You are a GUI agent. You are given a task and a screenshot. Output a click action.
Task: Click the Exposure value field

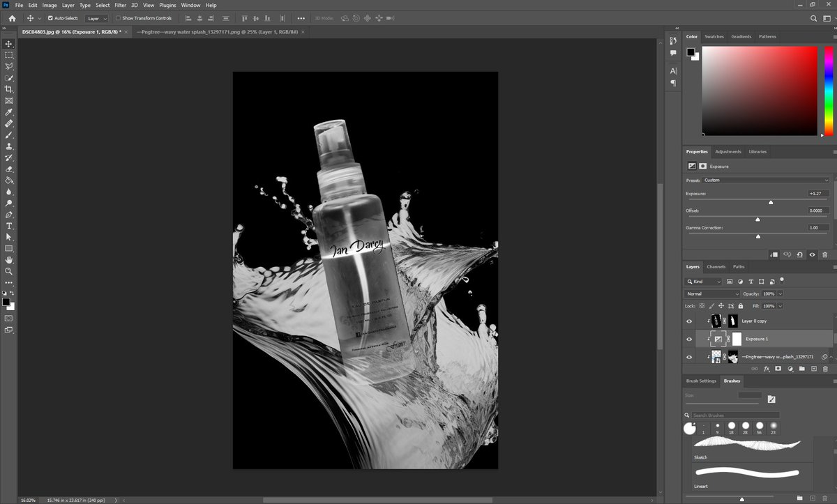coord(819,193)
